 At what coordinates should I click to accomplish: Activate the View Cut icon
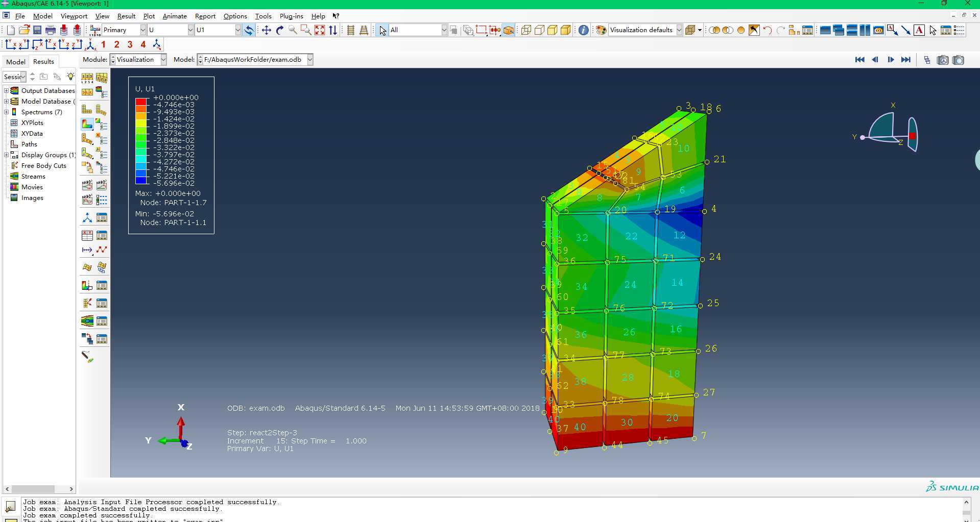click(87, 285)
